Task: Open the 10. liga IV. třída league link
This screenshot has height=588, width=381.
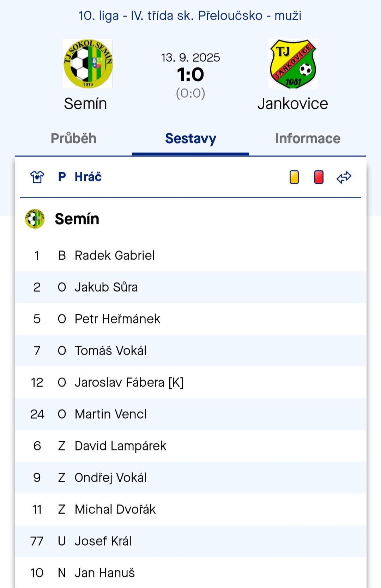Action: tap(190, 16)
